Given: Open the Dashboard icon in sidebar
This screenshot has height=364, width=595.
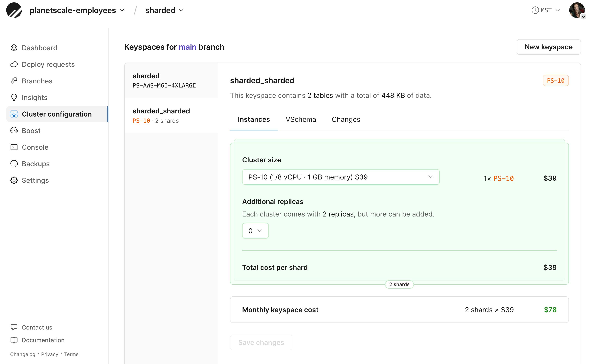Looking at the screenshot, I should [14, 48].
